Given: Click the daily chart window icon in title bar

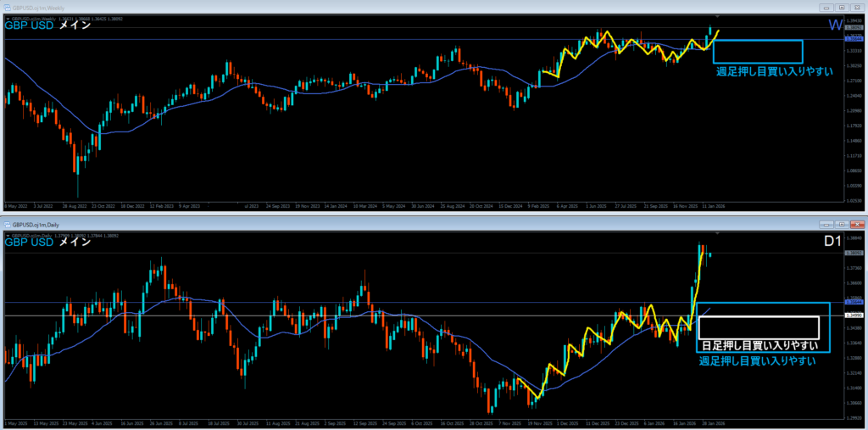Looking at the screenshot, I should 7,223.
